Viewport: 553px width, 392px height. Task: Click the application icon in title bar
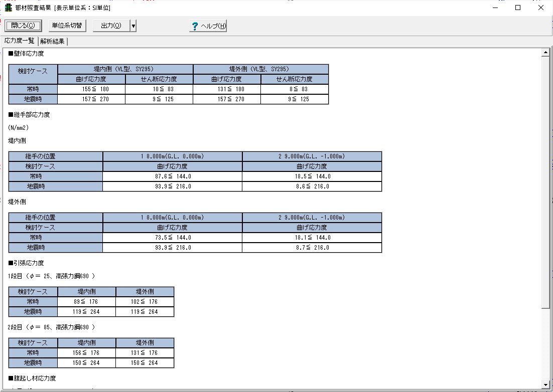click(8, 8)
